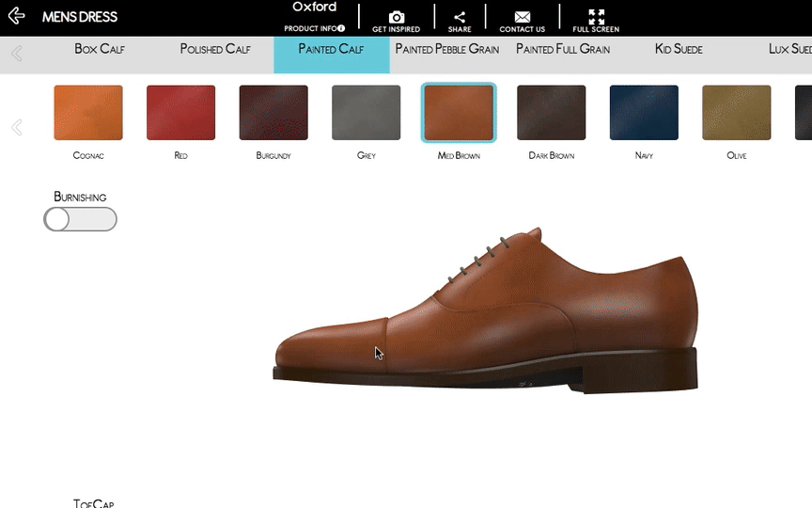Apply the Olive leather swatch
This screenshot has height=508, width=812.
point(737,113)
